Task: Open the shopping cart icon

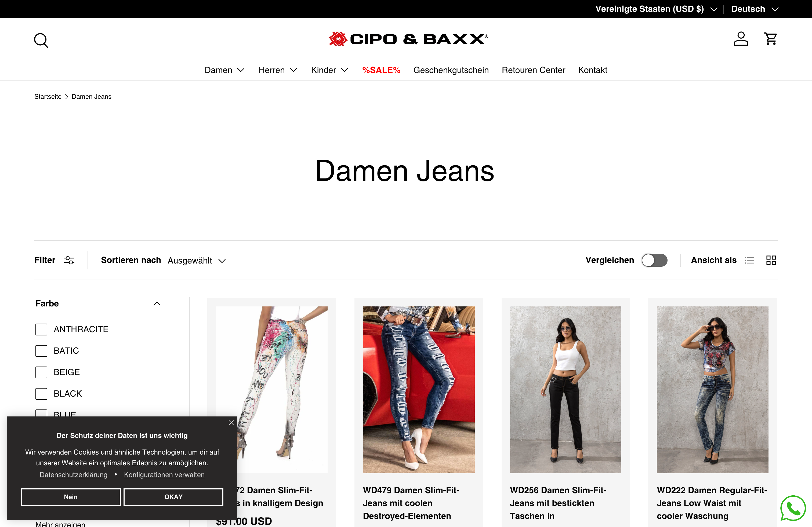Action: [x=770, y=39]
